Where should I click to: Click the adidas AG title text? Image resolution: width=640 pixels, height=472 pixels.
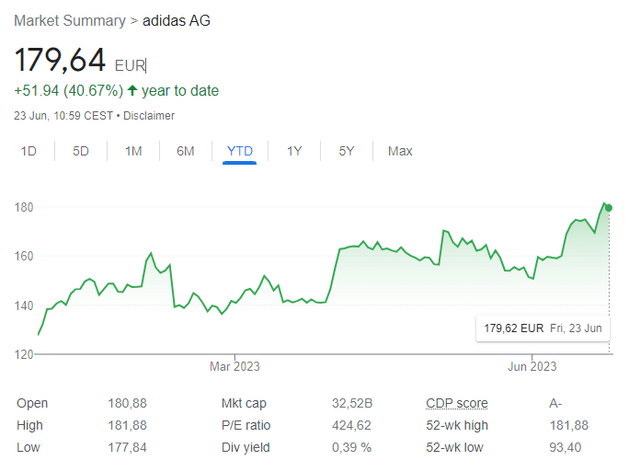[x=176, y=20]
